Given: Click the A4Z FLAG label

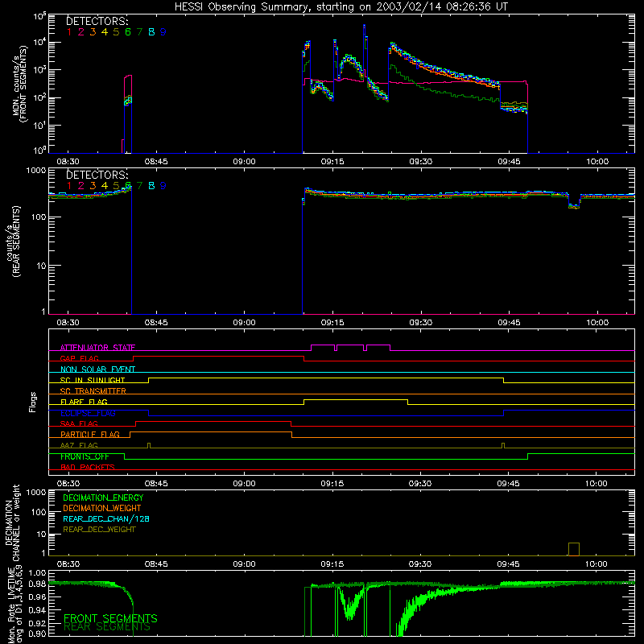Looking at the screenshot, I should pos(79,445).
